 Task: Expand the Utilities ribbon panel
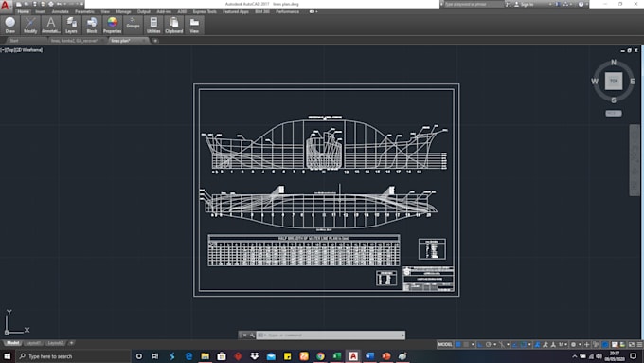tap(153, 25)
